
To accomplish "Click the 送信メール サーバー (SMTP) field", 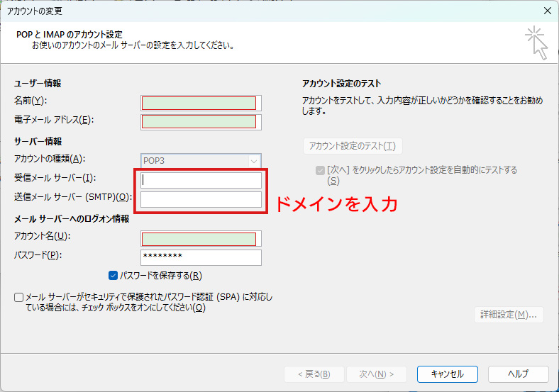I will [201, 199].
